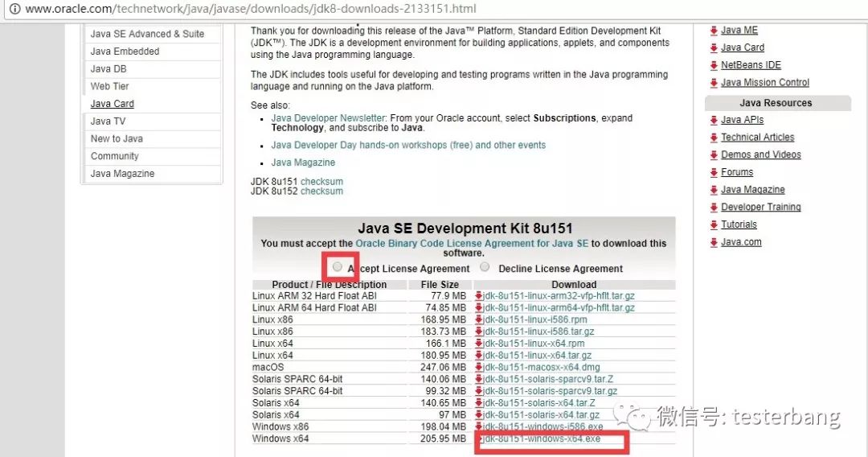
Task: Click the download arrow icon beside NetBeans IDE
Action: click(x=714, y=65)
